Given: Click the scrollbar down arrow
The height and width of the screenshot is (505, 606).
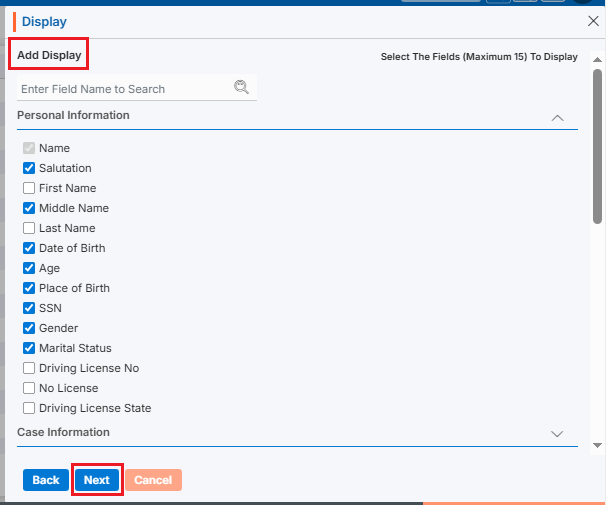Looking at the screenshot, I should tap(597, 444).
